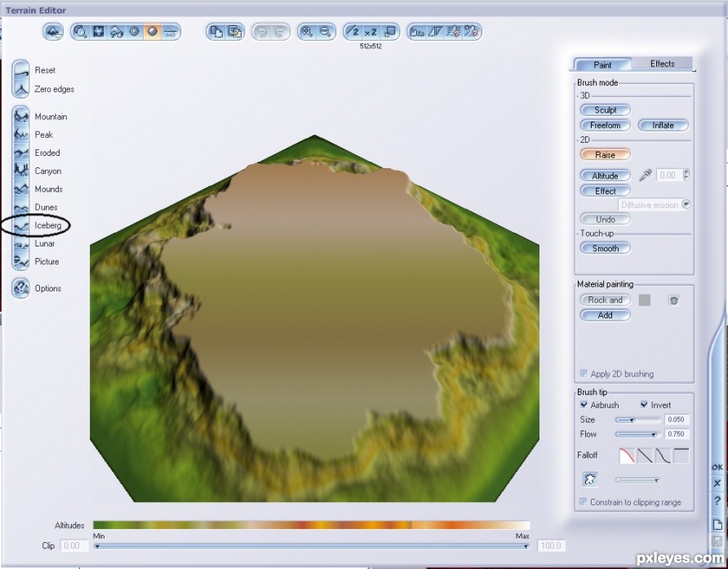The height and width of the screenshot is (569, 728).
Task: Click the altitude value stepper arrows
Action: pos(686,175)
